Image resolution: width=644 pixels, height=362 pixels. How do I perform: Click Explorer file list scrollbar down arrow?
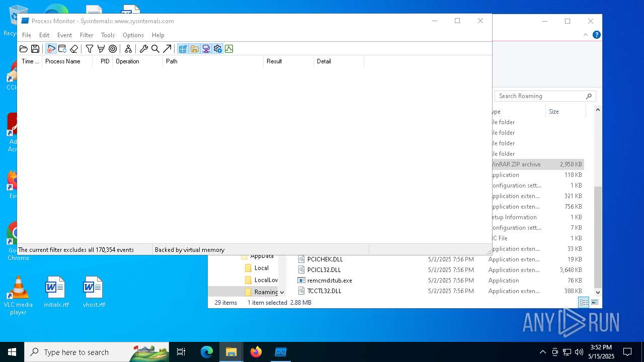pyautogui.click(x=598, y=292)
